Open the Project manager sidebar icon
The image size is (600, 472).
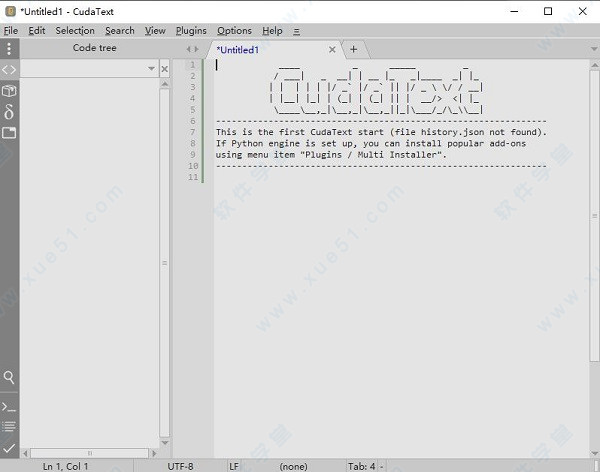(x=9, y=91)
